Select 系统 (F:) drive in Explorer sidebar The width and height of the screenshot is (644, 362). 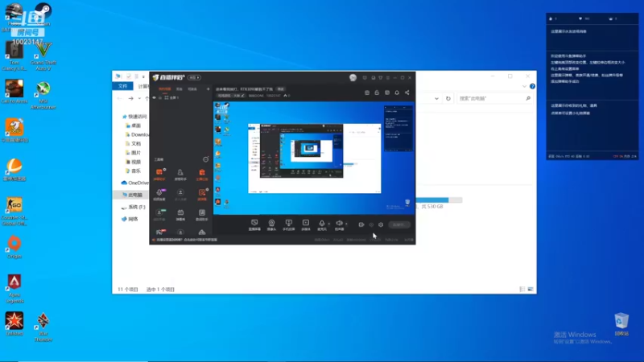point(134,207)
